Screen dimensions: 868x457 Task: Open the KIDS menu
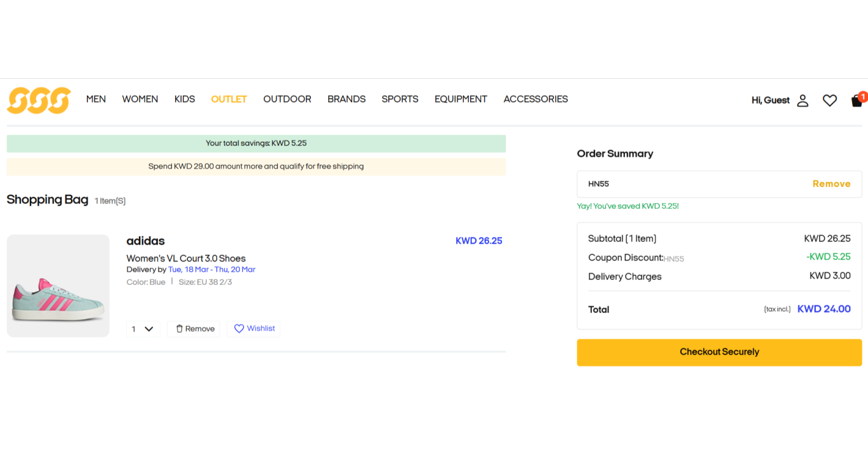(185, 99)
